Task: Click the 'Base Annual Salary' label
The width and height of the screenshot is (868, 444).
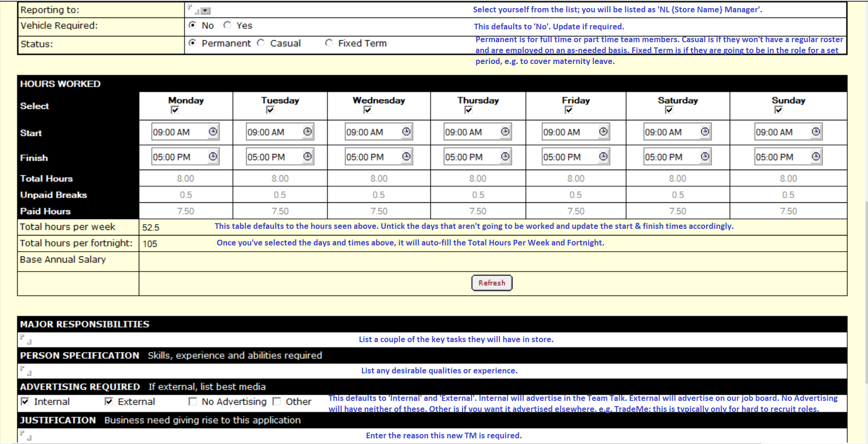Action: pos(63,259)
